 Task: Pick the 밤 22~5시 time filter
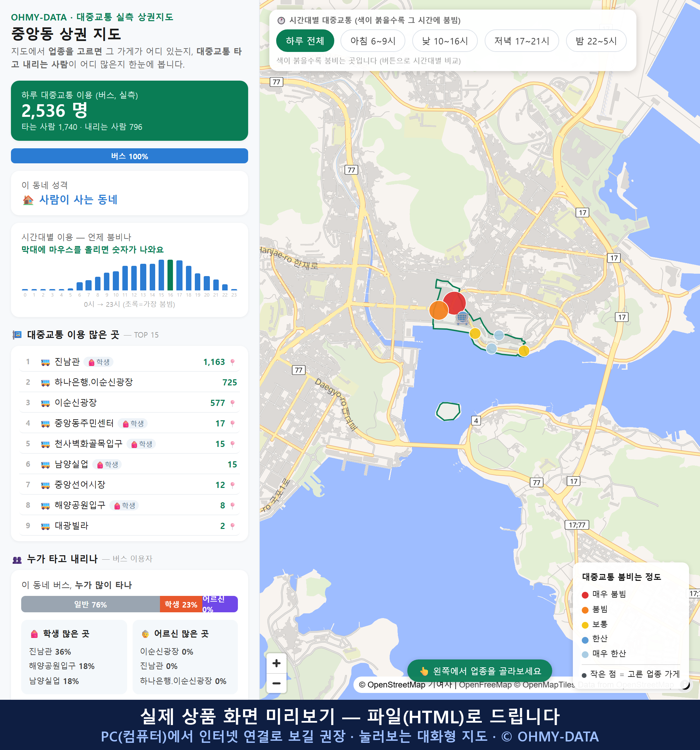[x=596, y=41]
